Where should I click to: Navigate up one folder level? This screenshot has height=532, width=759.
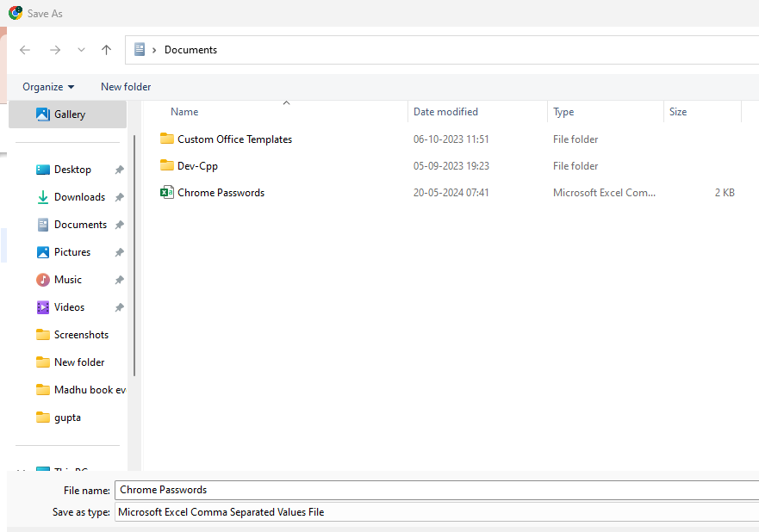pyautogui.click(x=106, y=49)
